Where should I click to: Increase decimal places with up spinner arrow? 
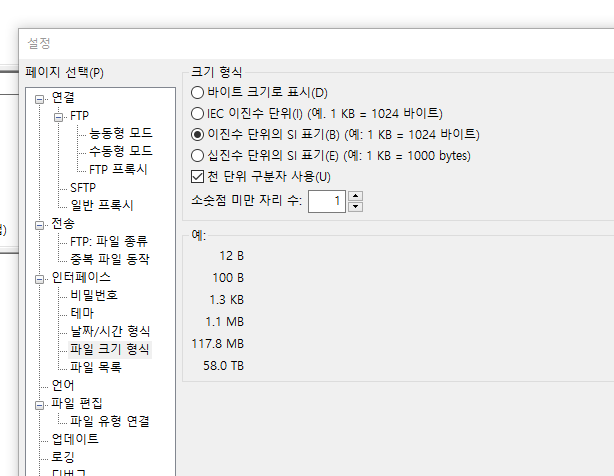(355, 196)
